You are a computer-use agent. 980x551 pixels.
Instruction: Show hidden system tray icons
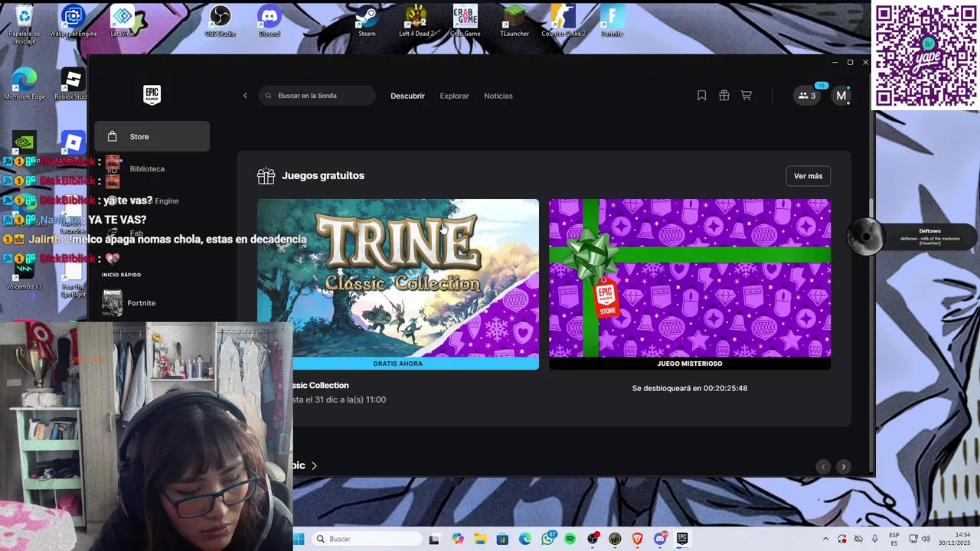coord(825,539)
